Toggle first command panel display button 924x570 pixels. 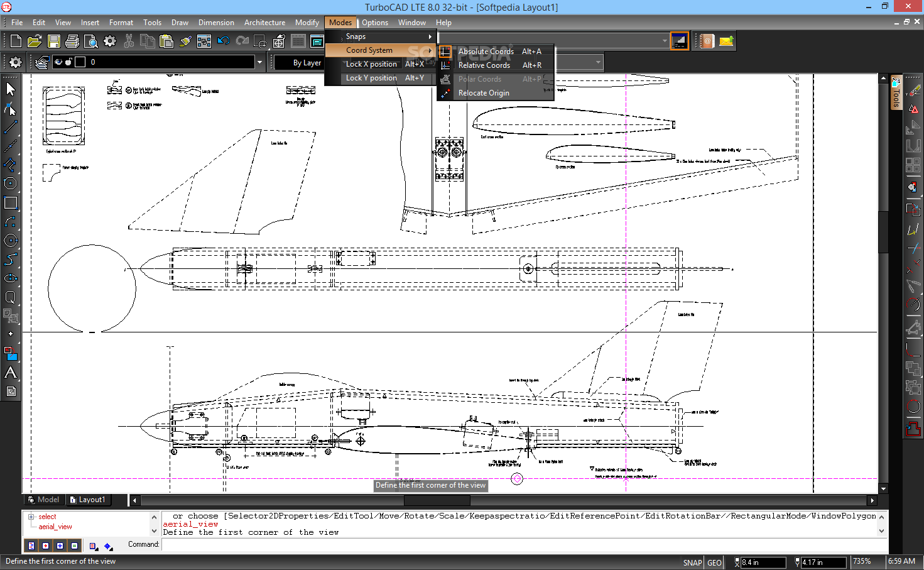tap(31, 546)
